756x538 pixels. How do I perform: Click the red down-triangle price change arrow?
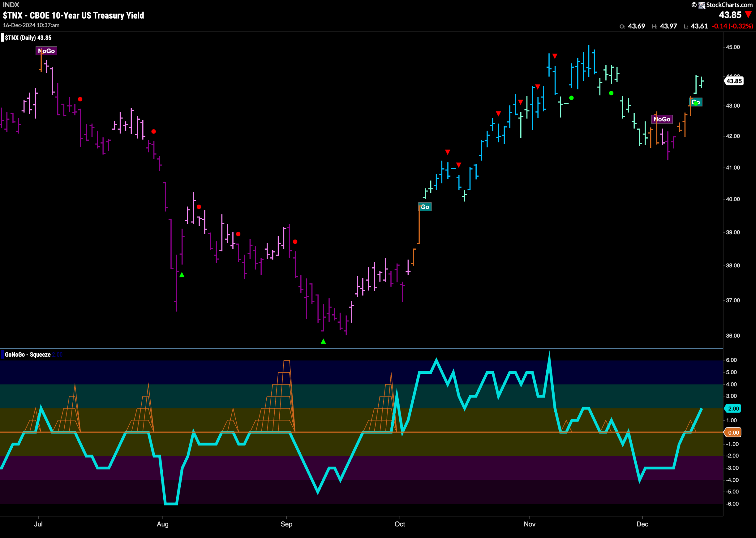pos(748,14)
